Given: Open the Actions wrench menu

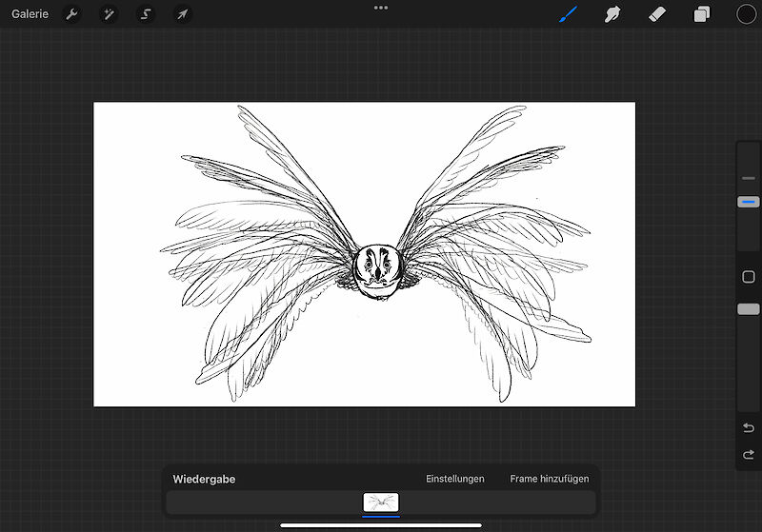Looking at the screenshot, I should [x=71, y=14].
